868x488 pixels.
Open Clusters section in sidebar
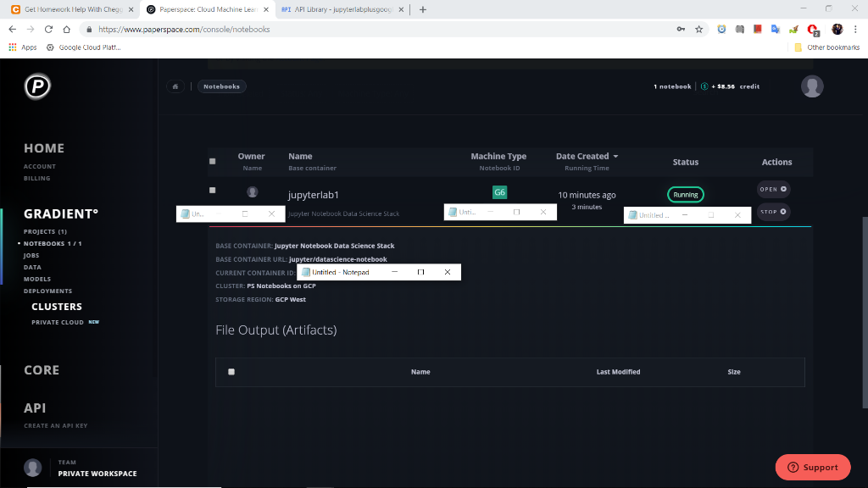[x=57, y=307]
